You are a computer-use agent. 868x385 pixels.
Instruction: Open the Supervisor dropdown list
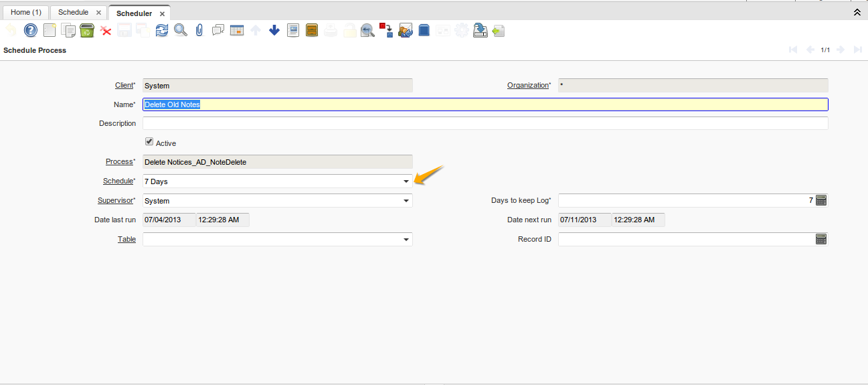coord(406,201)
